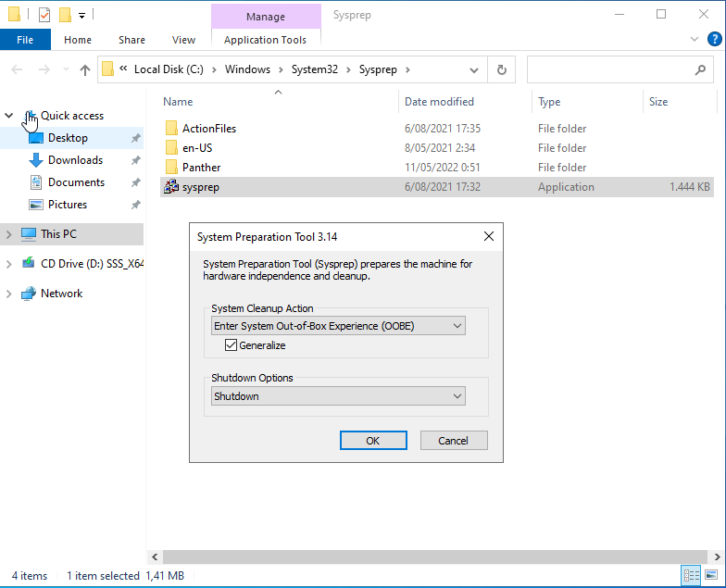Unpin Desktop from Quick access
This screenshot has height=588, width=726.
(x=135, y=138)
